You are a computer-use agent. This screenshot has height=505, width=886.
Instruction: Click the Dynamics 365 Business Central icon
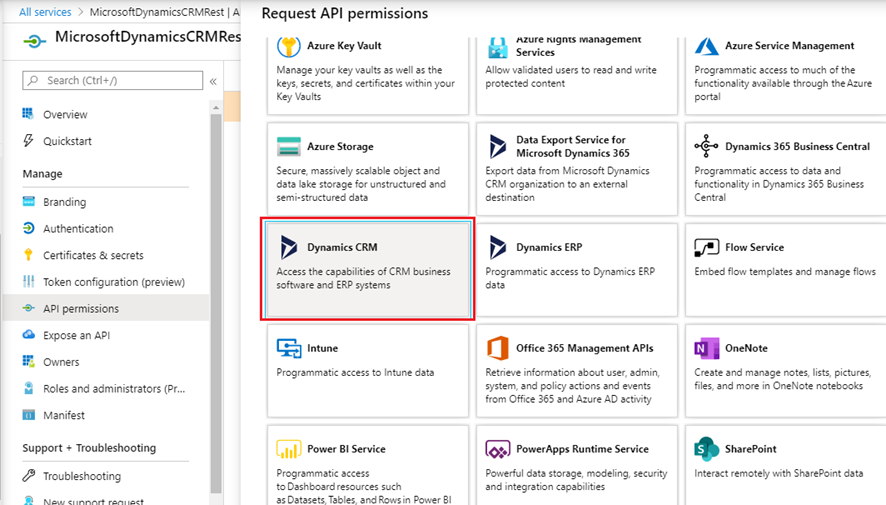click(706, 146)
